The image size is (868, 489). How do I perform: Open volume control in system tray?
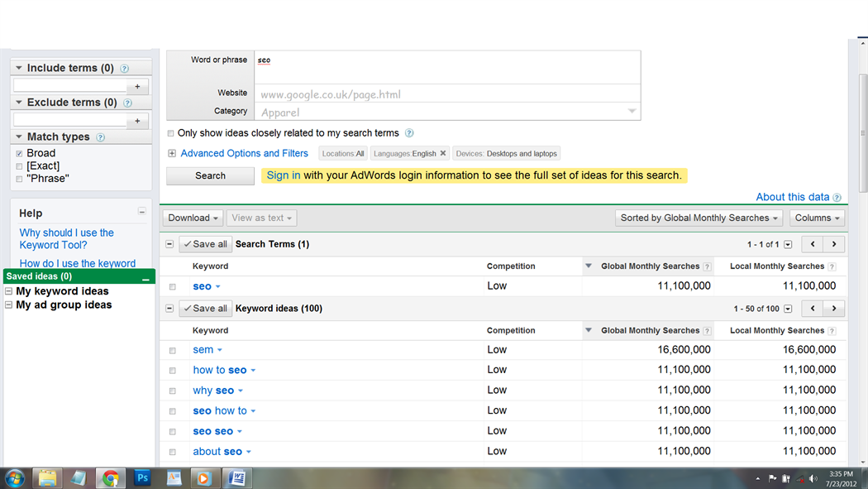[813, 479]
